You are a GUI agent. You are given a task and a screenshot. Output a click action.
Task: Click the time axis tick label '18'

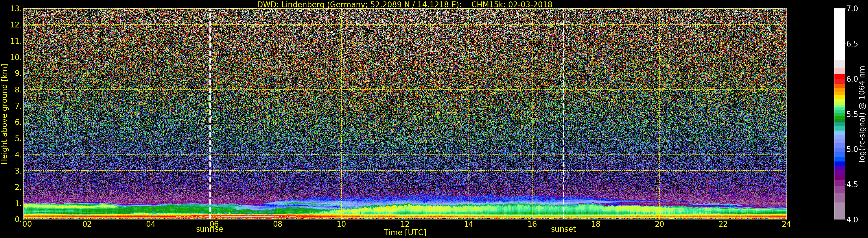point(596,224)
